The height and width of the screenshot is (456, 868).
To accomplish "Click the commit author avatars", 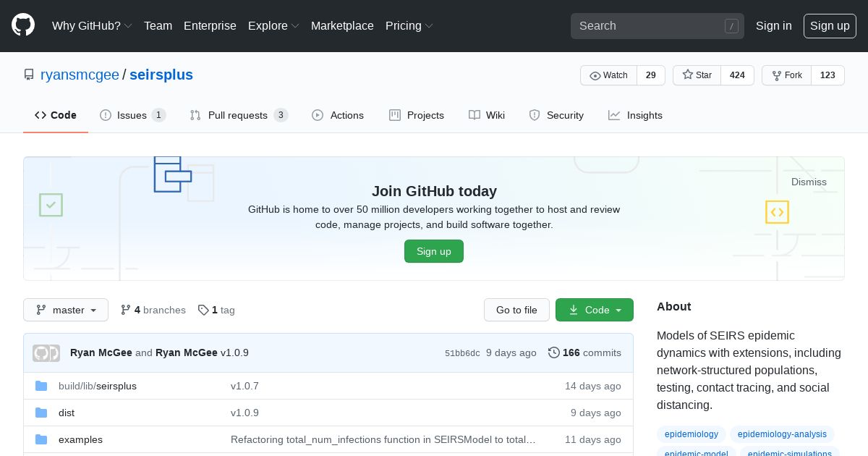I will point(46,353).
